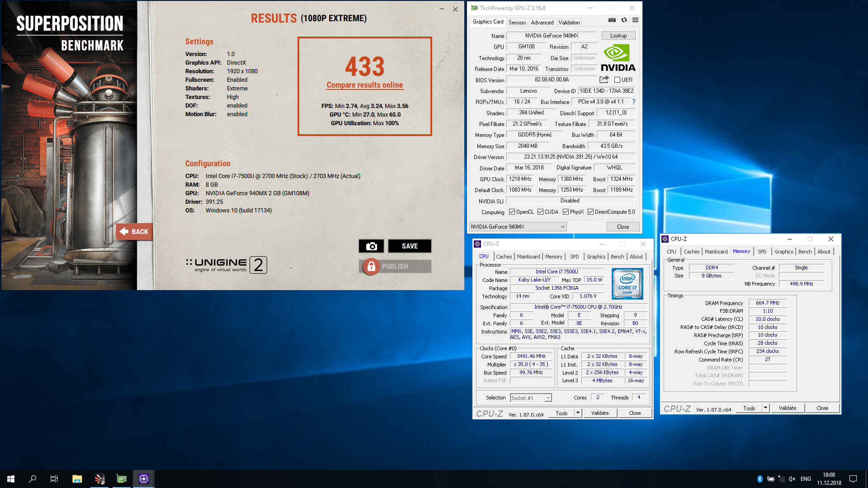Click Validate in the CPU tab CPU-Z window

(600, 413)
